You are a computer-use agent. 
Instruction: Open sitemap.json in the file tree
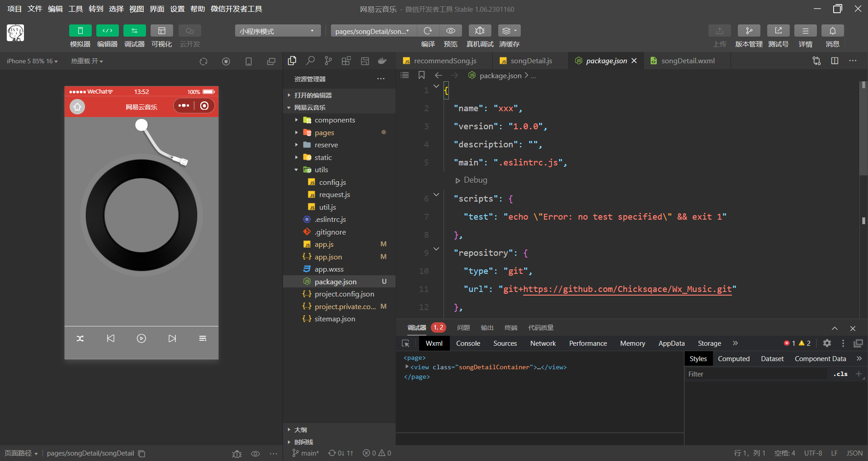pos(335,319)
